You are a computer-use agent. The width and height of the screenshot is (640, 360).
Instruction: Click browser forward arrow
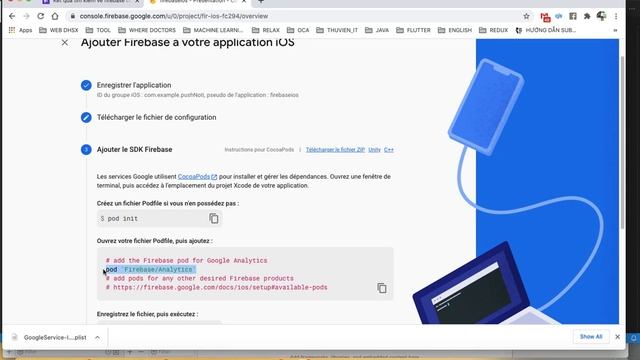click(x=27, y=16)
